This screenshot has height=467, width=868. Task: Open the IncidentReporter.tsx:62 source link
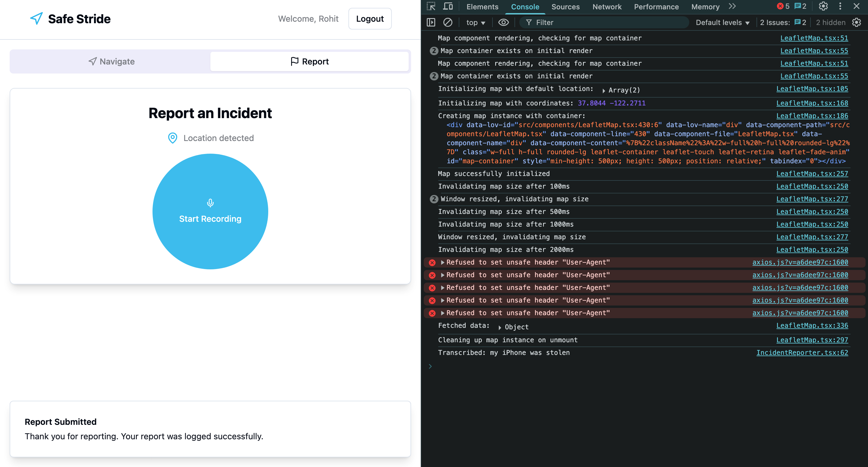point(802,353)
